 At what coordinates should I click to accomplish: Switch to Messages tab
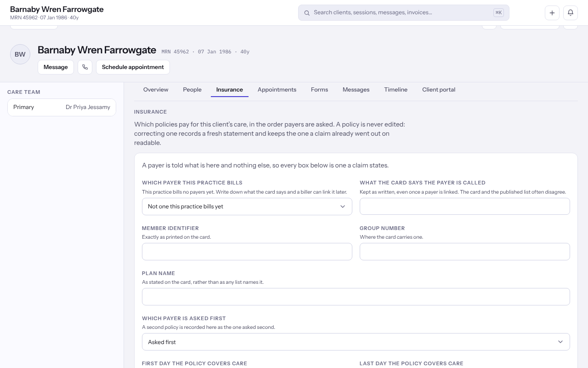(356, 90)
